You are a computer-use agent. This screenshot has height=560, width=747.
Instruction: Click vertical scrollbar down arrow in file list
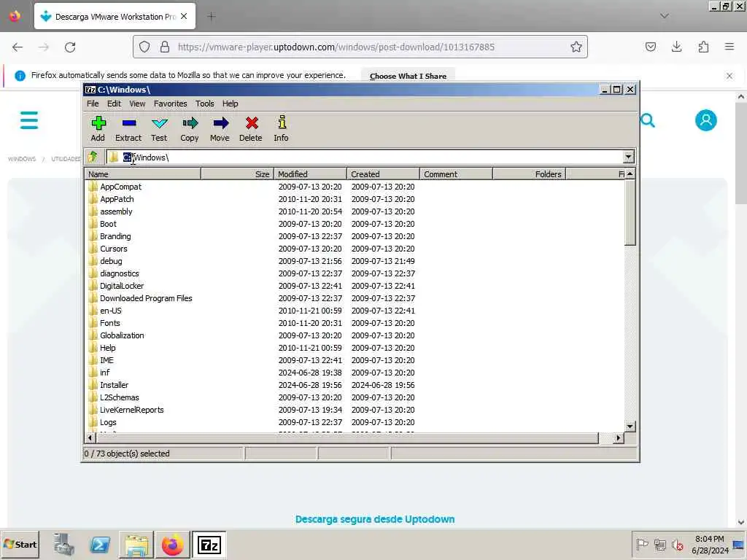click(630, 427)
